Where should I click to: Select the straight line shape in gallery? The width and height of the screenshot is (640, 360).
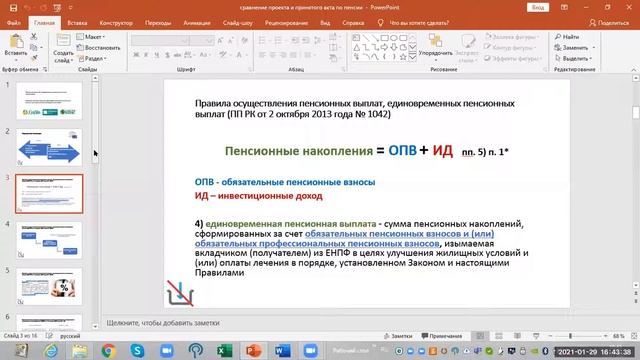pos(365,38)
